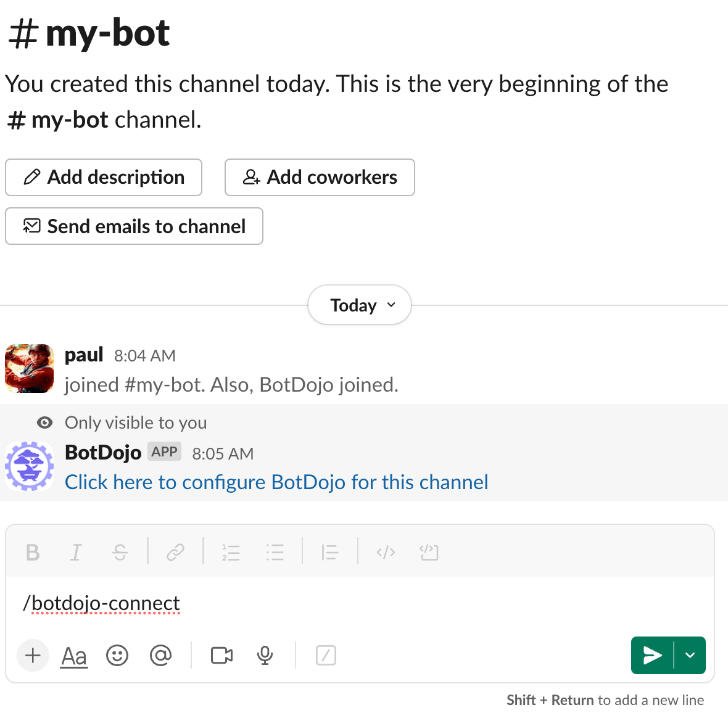Open the Today date dropdown
This screenshot has width=728, height=713.
(360, 305)
